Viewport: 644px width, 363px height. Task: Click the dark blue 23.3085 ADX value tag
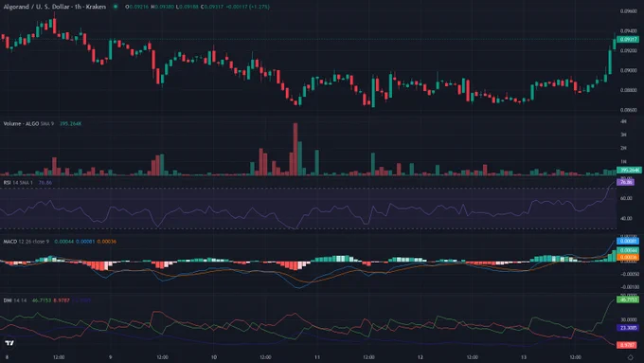tap(628, 328)
